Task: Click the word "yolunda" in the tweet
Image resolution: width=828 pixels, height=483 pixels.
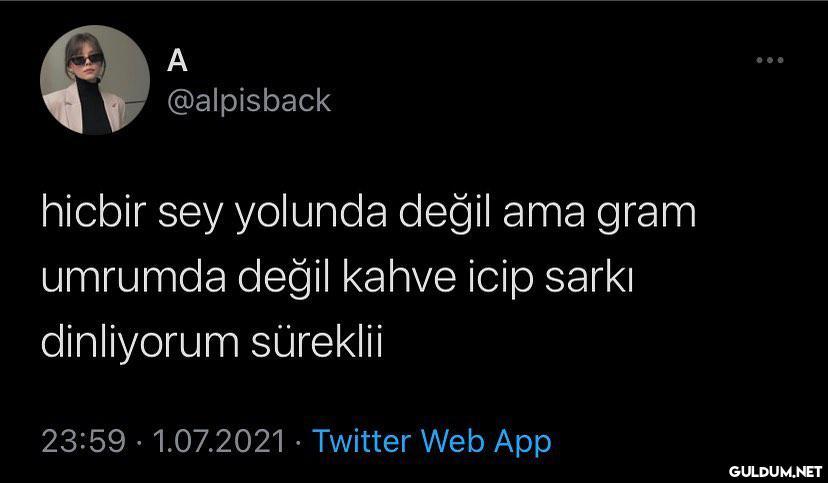Action: point(310,213)
